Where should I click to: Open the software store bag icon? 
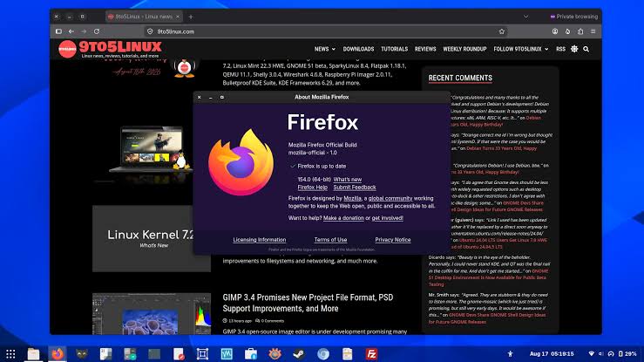(251, 354)
